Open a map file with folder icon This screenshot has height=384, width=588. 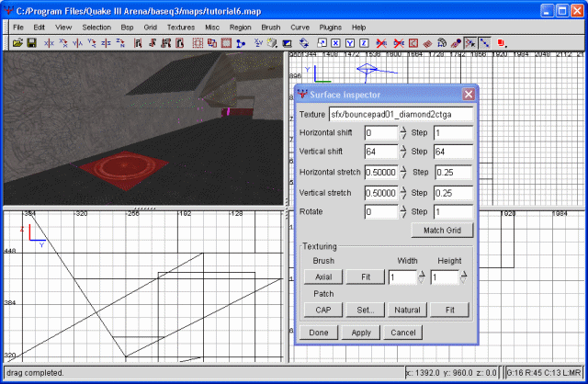coord(17,43)
